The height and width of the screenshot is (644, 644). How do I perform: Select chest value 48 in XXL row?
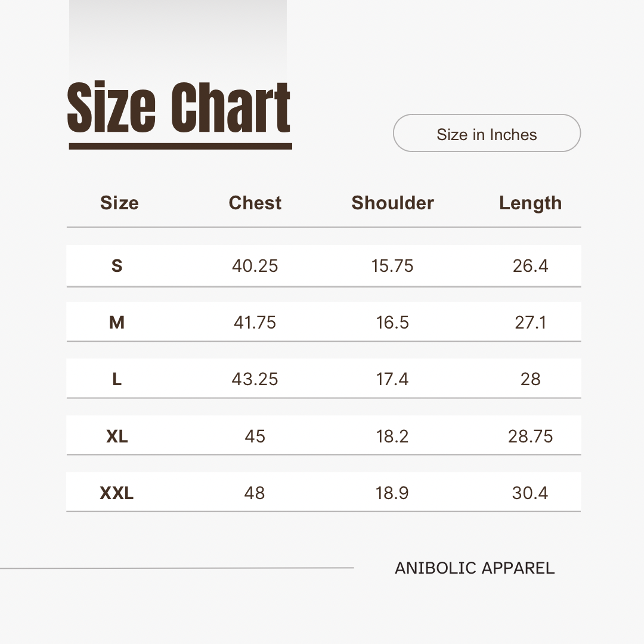[255, 493]
